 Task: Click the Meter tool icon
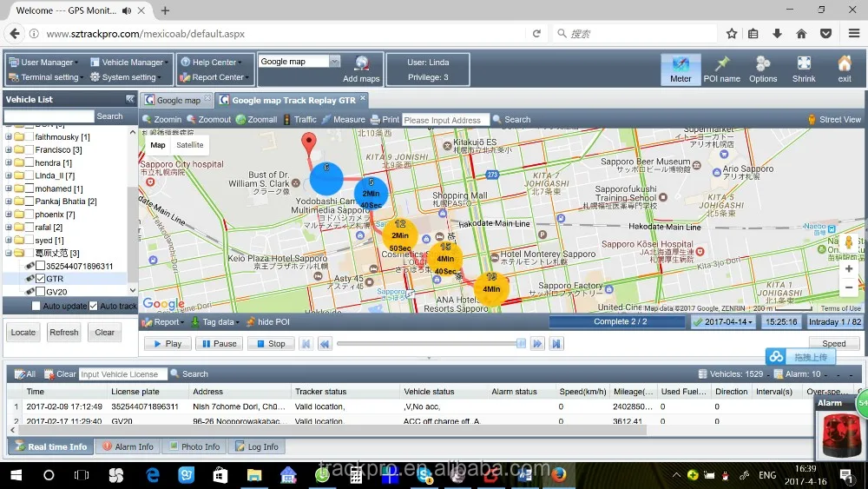click(681, 64)
